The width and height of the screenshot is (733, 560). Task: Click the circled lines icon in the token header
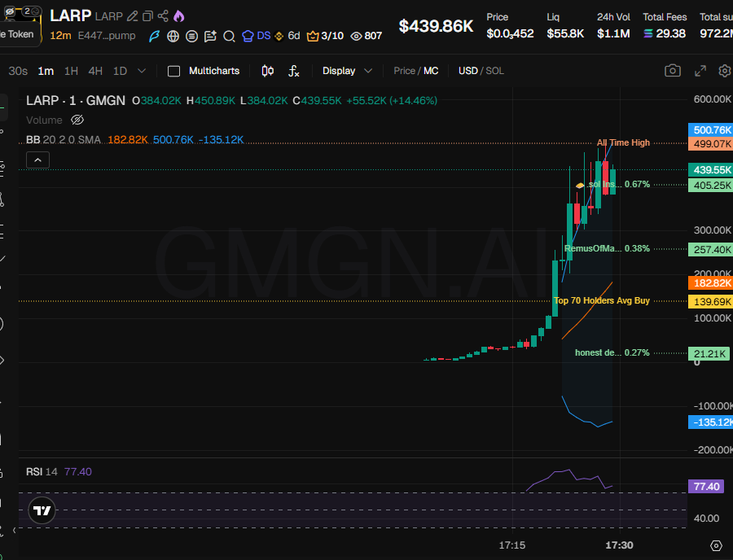[191, 36]
